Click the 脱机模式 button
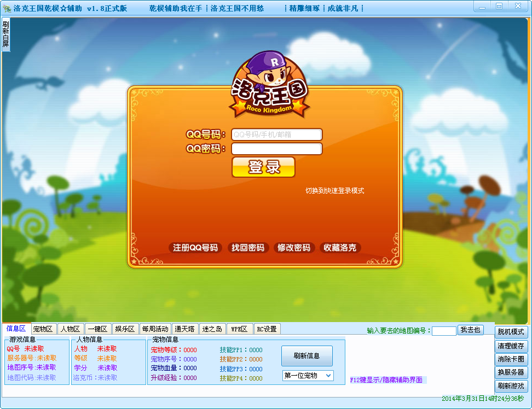The height and width of the screenshot is (409, 532). pyautogui.click(x=511, y=332)
